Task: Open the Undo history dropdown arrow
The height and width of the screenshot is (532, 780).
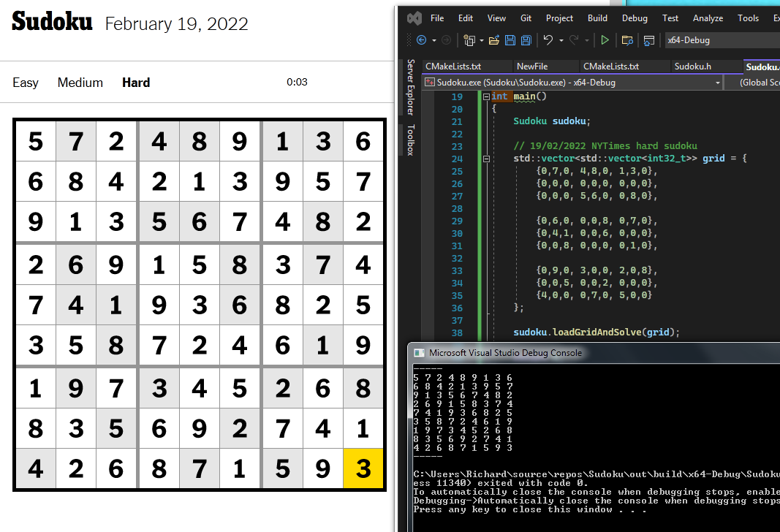Action: [561, 41]
